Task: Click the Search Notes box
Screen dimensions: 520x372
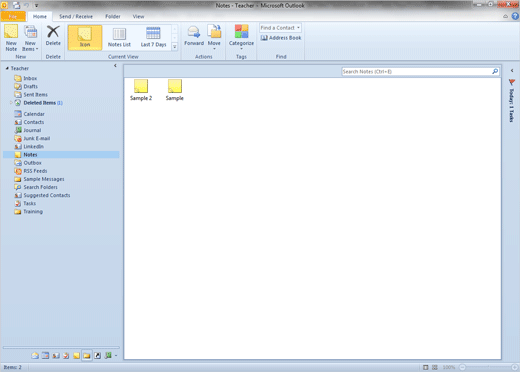Action: (x=416, y=71)
